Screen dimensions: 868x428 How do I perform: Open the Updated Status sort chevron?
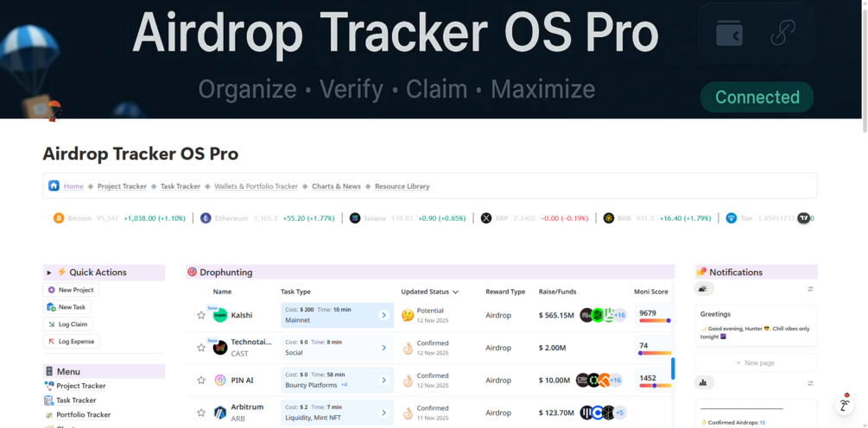(455, 292)
